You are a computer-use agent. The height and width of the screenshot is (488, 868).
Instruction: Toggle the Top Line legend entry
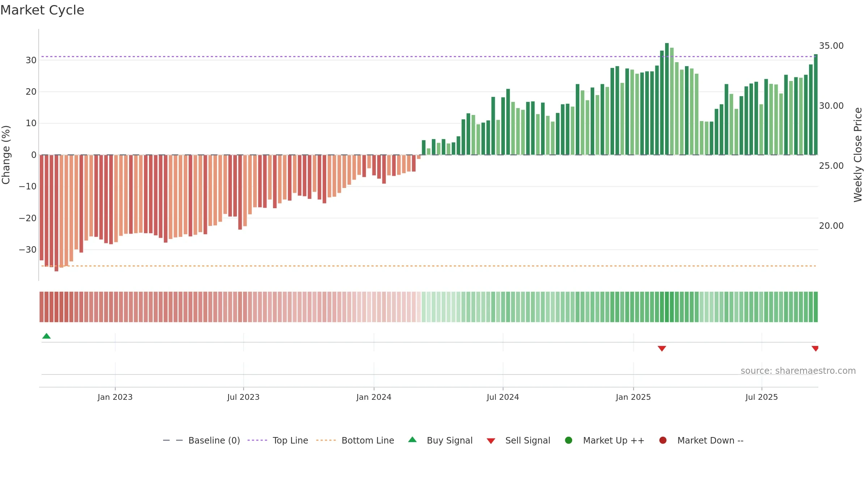[x=278, y=440]
